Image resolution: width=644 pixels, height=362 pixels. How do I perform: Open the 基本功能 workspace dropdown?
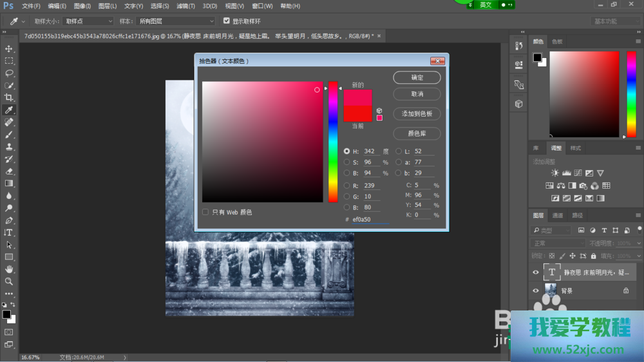[x=616, y=21]
